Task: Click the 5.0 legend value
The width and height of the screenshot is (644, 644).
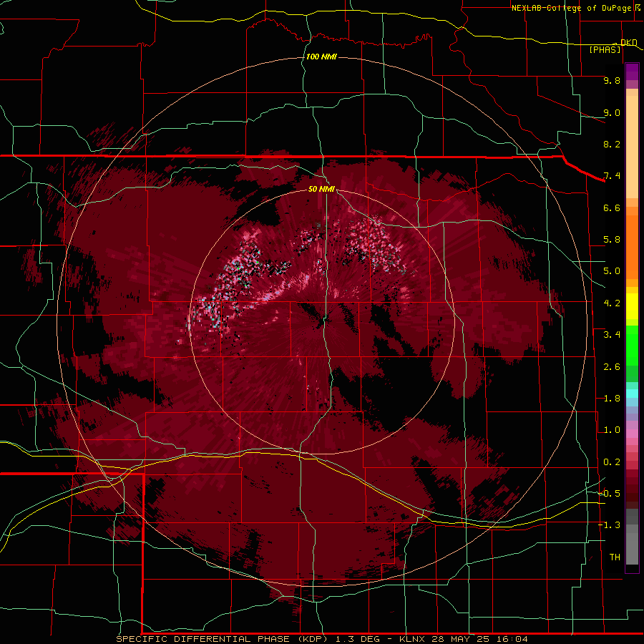Action: point(612,271)
